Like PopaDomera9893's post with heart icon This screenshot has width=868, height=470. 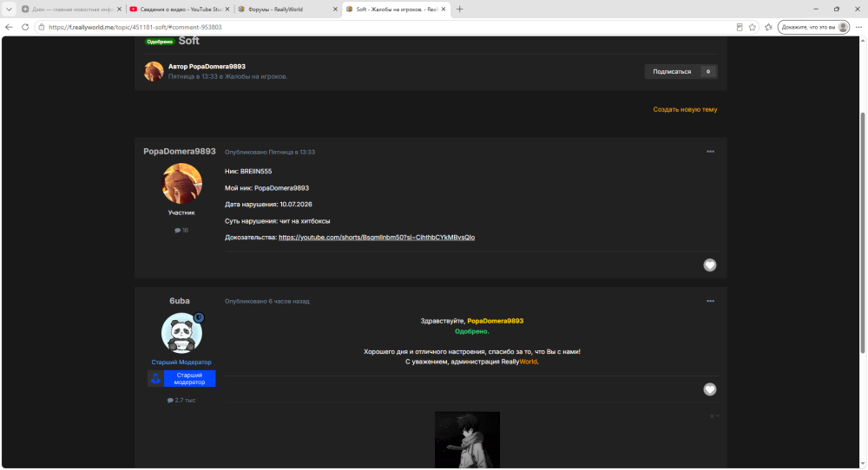click(x=710, y=264)
